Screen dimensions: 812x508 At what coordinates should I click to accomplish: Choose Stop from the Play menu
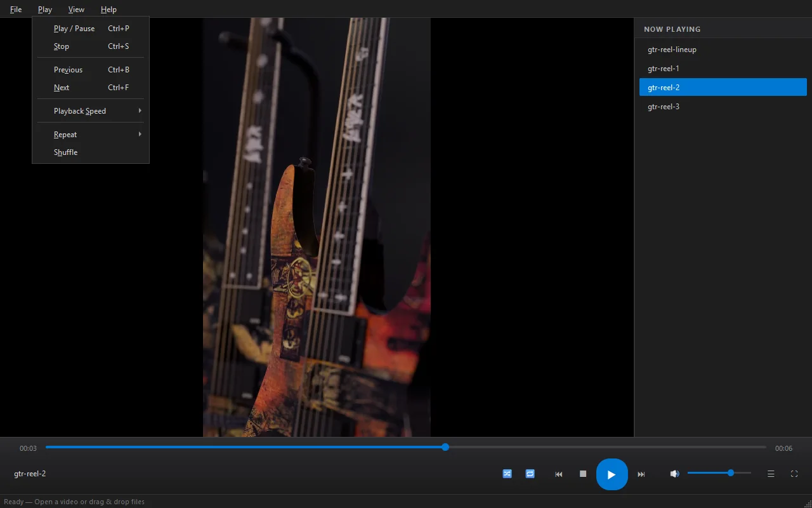pyautogui.click(x=91, y=46)
